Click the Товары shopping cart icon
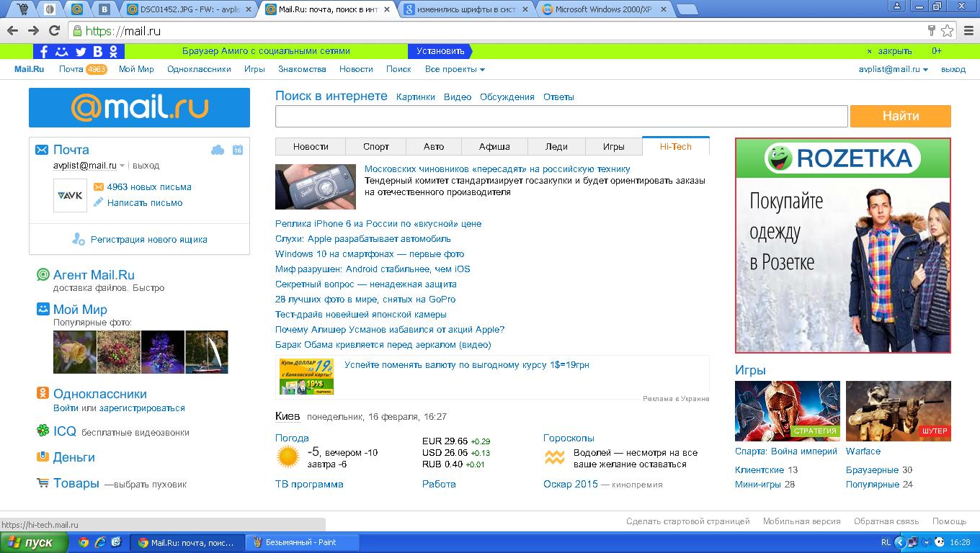The image size is (980, 553). [x=43, y=482]
